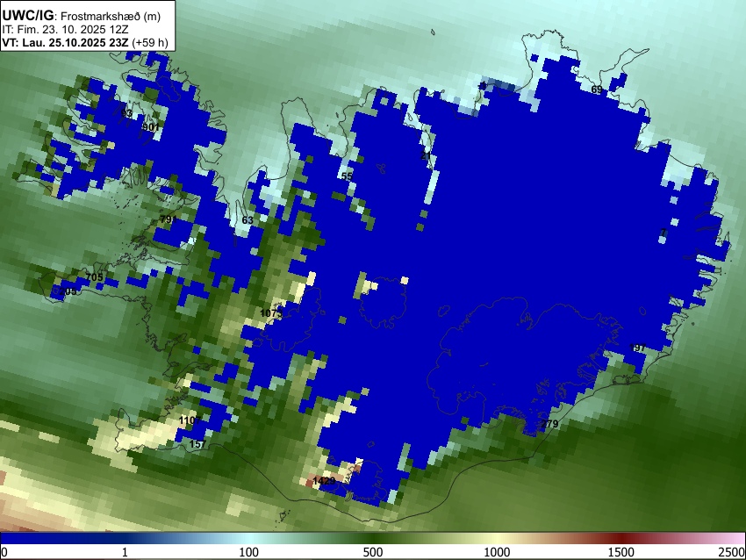This screenshot has width=746, height=560.
Task: Click the map value '69'
Action: [x=597, y=90]
